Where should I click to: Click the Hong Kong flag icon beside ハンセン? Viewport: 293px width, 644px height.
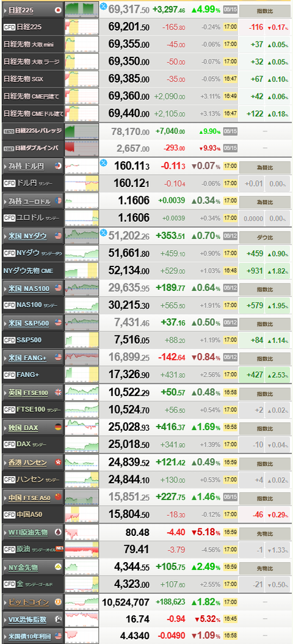(x=58, y=463)
